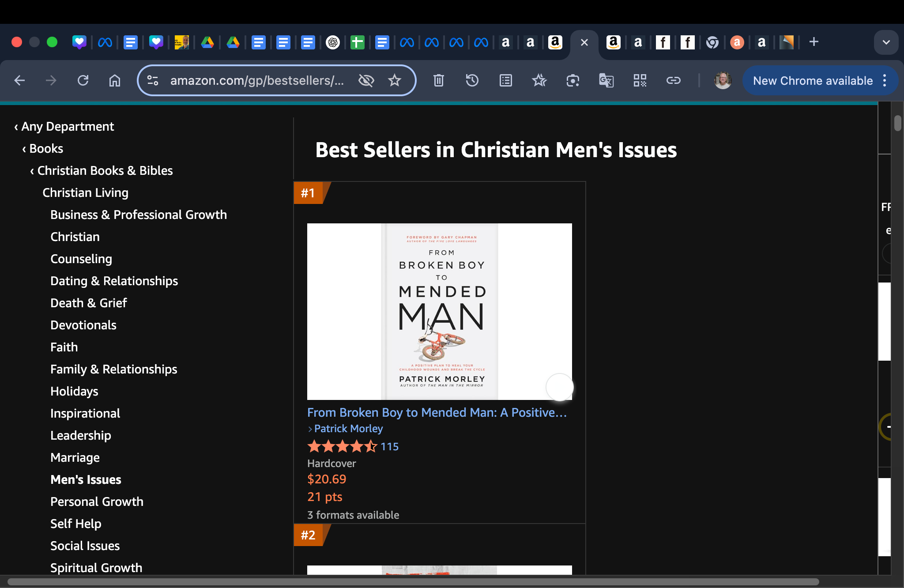Collapse to Christian Books & Bibles category
This screenshot has height=588, width=904.
click(x=101, y=171)
